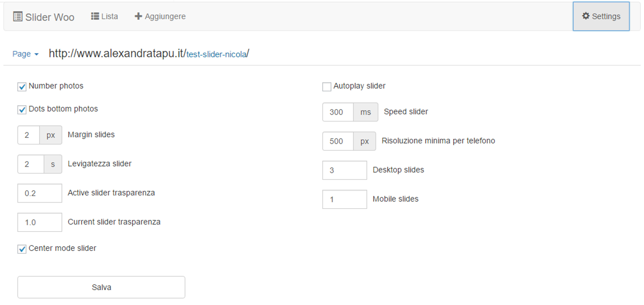Expand the Page dropdown
Viewport: 644px width, 305px height.
(x=25, y=54)
